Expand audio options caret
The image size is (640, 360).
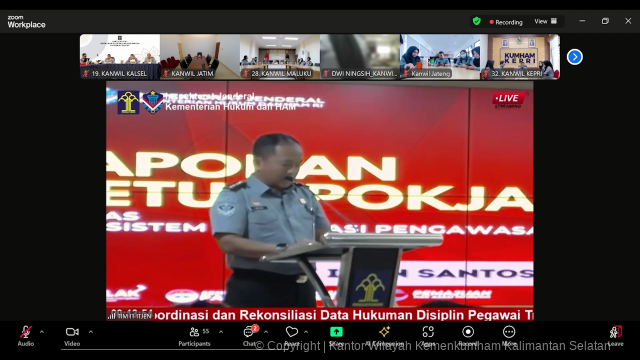pos(42,332)
